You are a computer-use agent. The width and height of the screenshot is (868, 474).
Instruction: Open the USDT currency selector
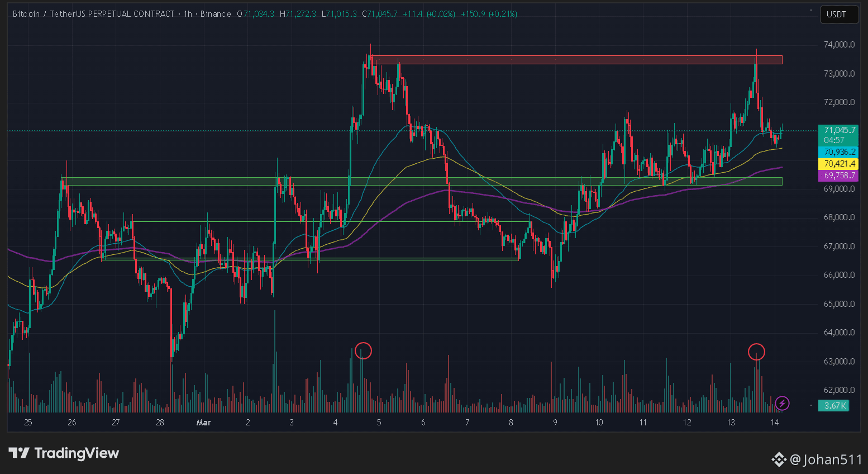[x=839, y=15]
